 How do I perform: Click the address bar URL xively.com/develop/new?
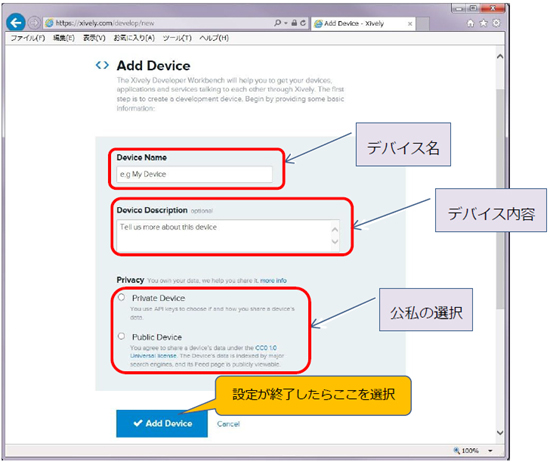click(105, 23)
